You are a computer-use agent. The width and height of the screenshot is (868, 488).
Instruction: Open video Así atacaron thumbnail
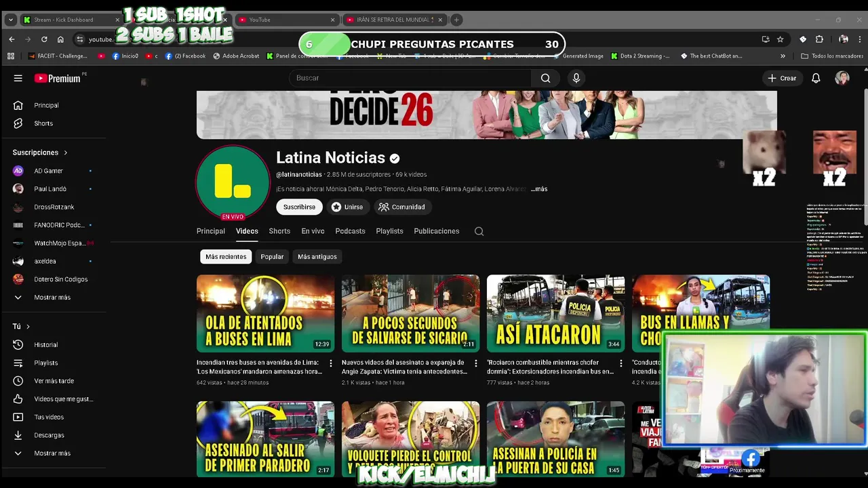(555, 313)
